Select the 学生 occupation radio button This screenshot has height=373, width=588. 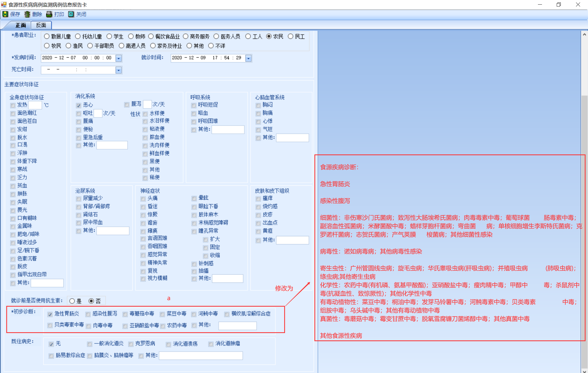click(109, 36)
